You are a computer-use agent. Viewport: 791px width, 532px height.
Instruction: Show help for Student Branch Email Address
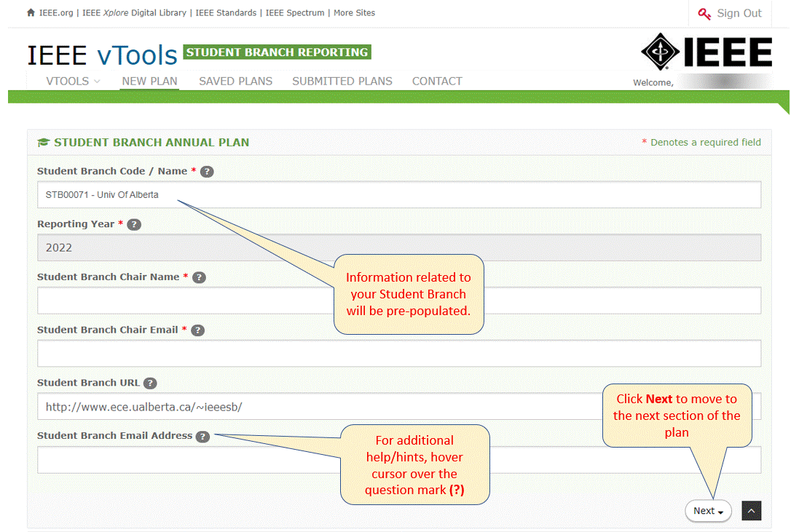point(202,437)
